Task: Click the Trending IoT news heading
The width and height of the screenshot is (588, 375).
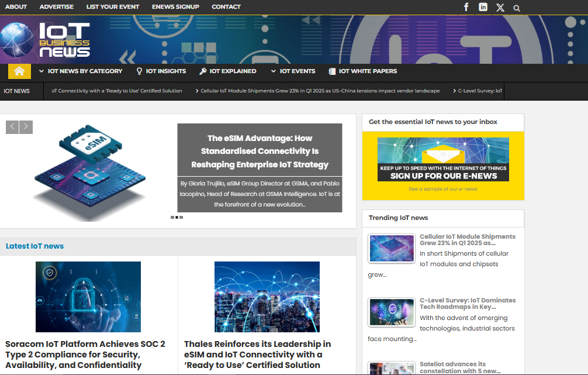Action: pos(398,218)
